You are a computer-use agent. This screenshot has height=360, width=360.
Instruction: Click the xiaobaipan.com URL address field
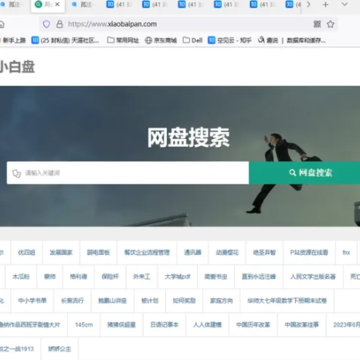point(187,24)
